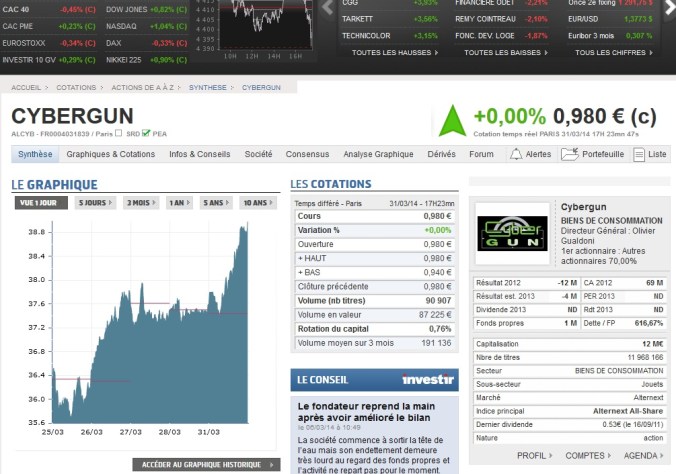The image size is (676, 474).
Task: Open the article headline 'Le fondateur reprend la main'
Action: tap(366, 412)
